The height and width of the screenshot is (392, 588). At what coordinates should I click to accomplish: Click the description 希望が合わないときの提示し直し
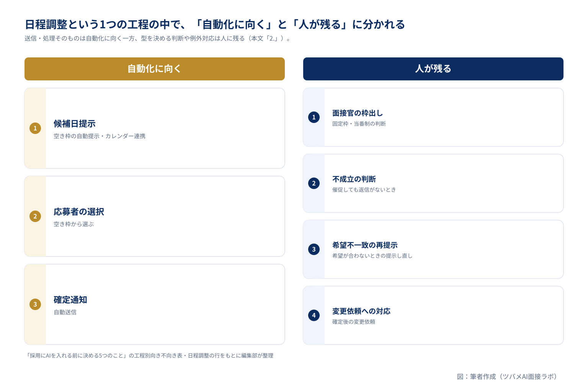372,256
